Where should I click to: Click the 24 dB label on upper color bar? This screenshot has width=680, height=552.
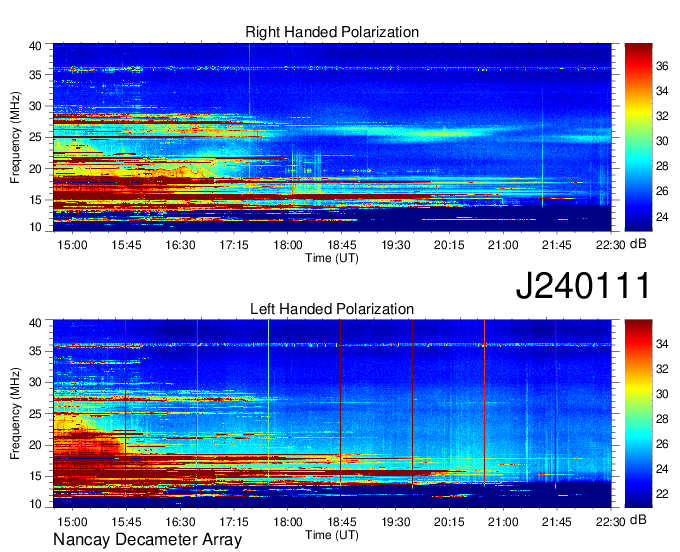[662, 216]
